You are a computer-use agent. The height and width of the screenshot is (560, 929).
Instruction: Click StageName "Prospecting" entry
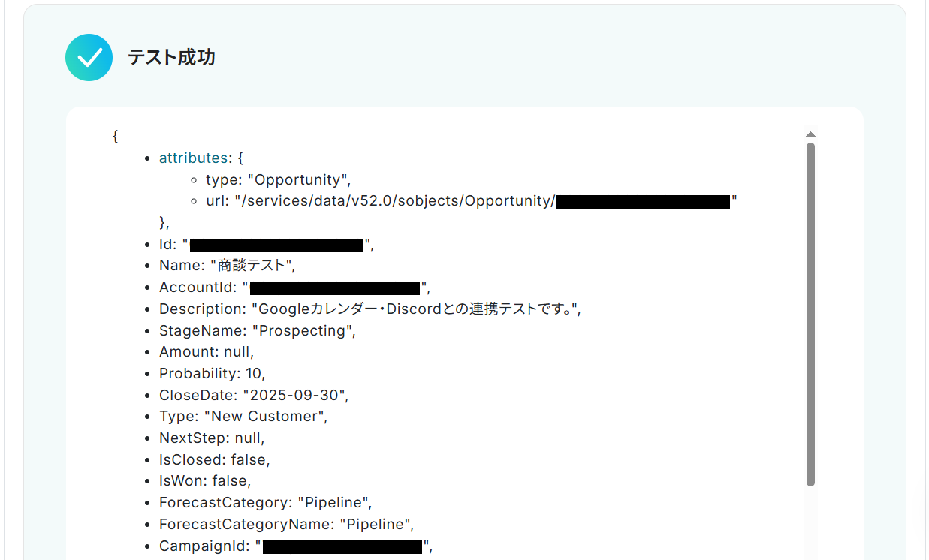coord(257,331)
